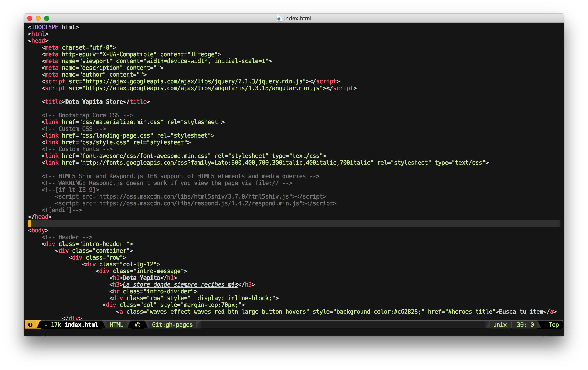Click the h1 Dota Yapita text

[x=142, y=278]
